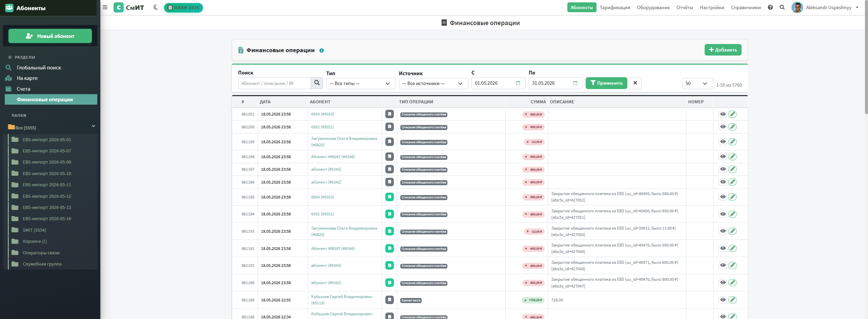This screenshot has width=868, height=319.
Task: Open the Корзина (1) folder
Action: pos(35,241)
